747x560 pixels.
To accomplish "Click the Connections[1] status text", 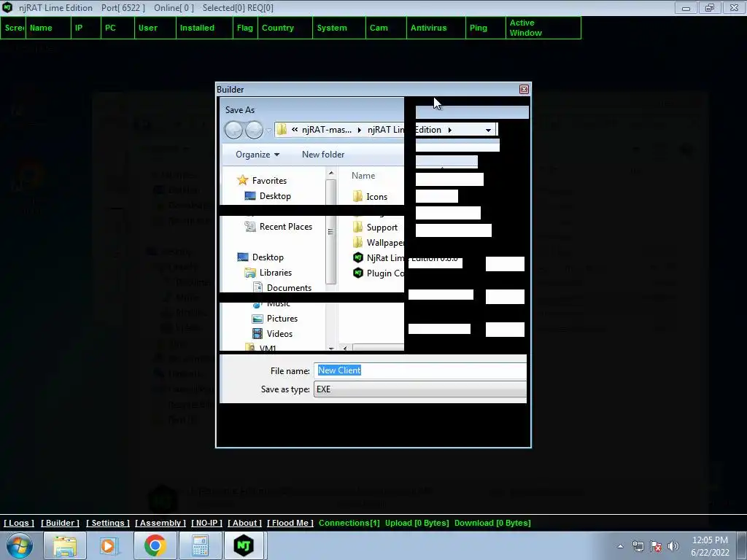I will [x=349, y=523].
